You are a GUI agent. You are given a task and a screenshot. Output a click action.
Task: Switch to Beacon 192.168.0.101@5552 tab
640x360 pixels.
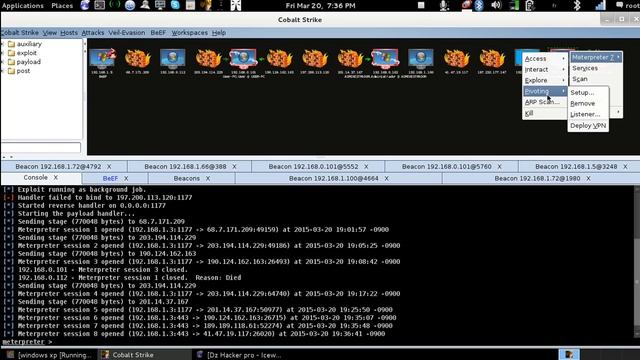[x=318, y=167]
